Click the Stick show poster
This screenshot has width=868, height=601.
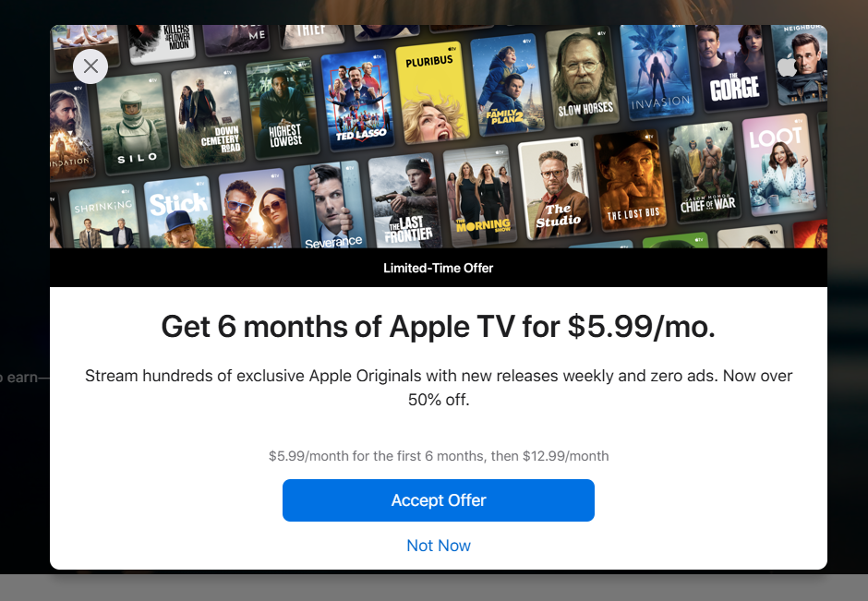point(179,212)
